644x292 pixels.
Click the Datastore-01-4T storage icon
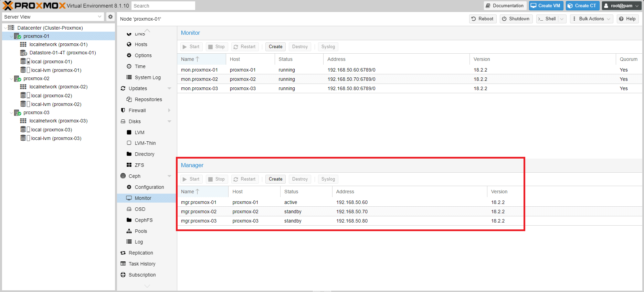tap(23, 53)
